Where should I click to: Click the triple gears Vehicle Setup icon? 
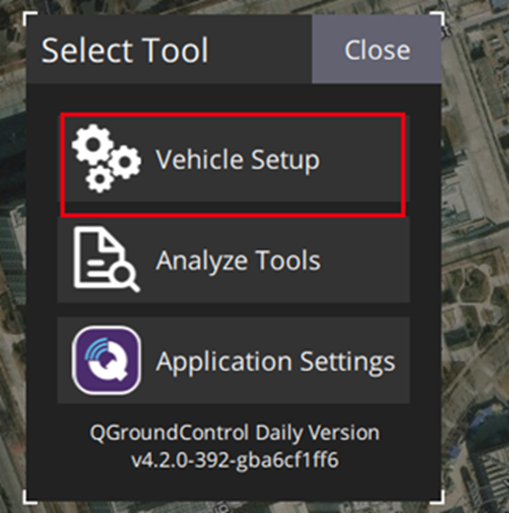point(106,158)
